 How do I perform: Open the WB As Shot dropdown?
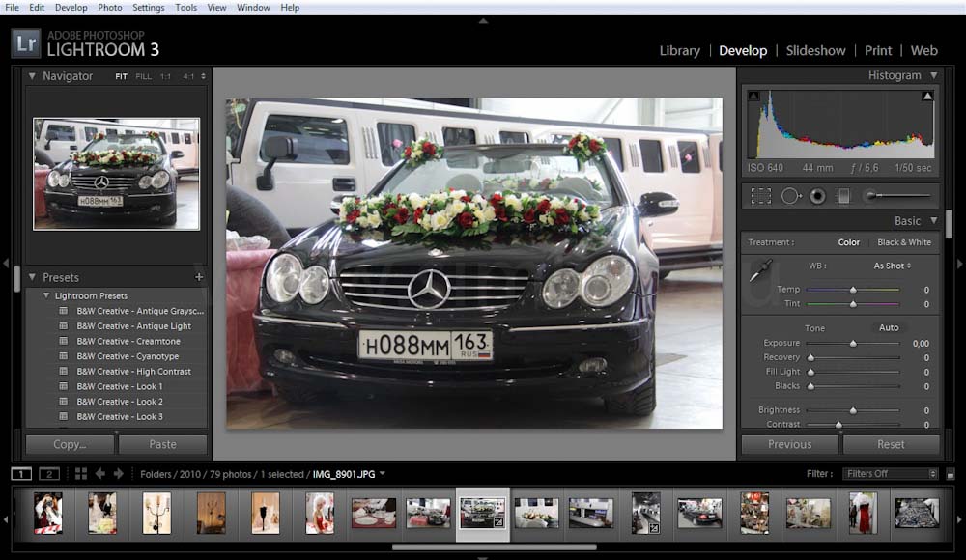click(892, 266)
